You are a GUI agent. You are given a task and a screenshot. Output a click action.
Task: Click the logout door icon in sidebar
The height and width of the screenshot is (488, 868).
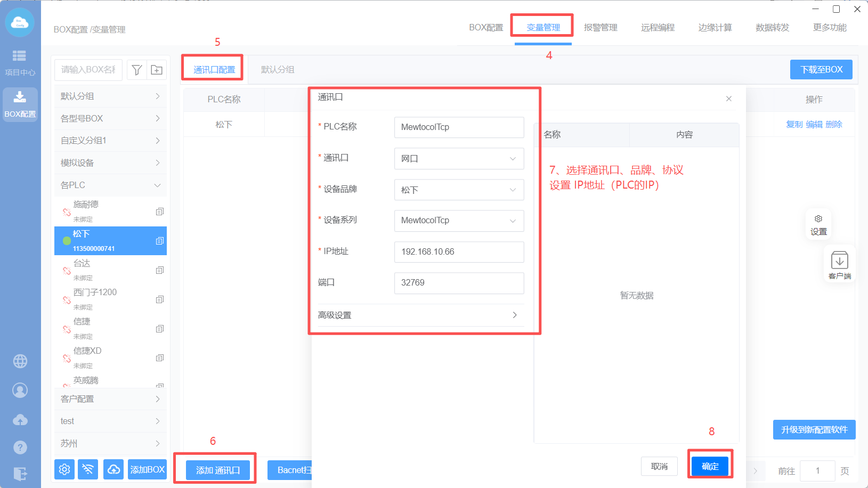click(20, 474)
